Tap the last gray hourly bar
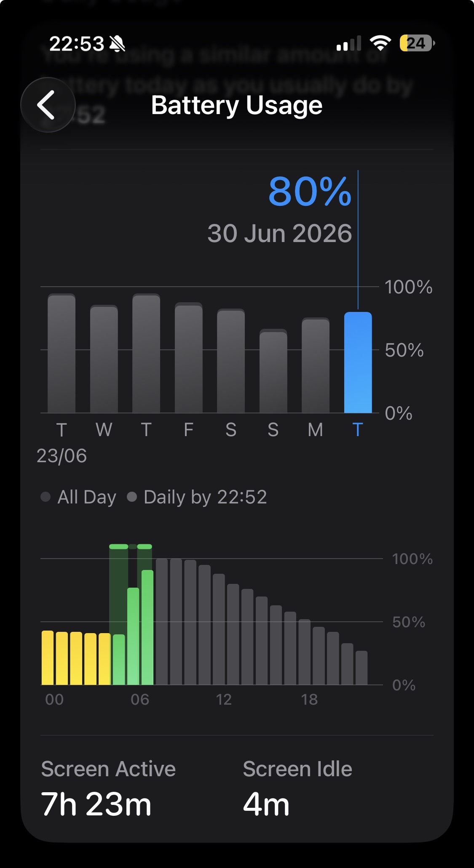This screenshot has height=868, width=474. click(x=362, y=668)
